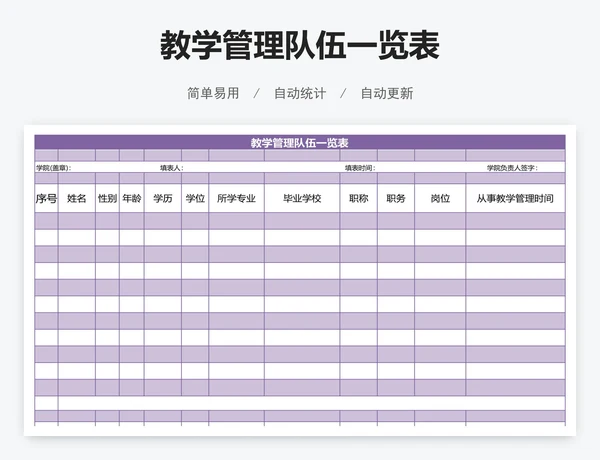600x460 pixels.
Task: Select the 所学专业 column header
Action: (236, 198)
